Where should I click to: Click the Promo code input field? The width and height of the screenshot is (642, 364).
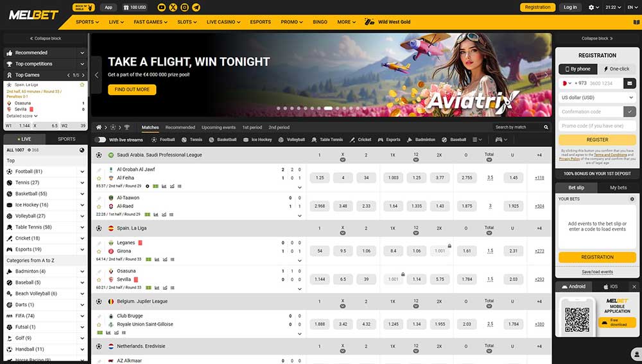pos(597,126)
